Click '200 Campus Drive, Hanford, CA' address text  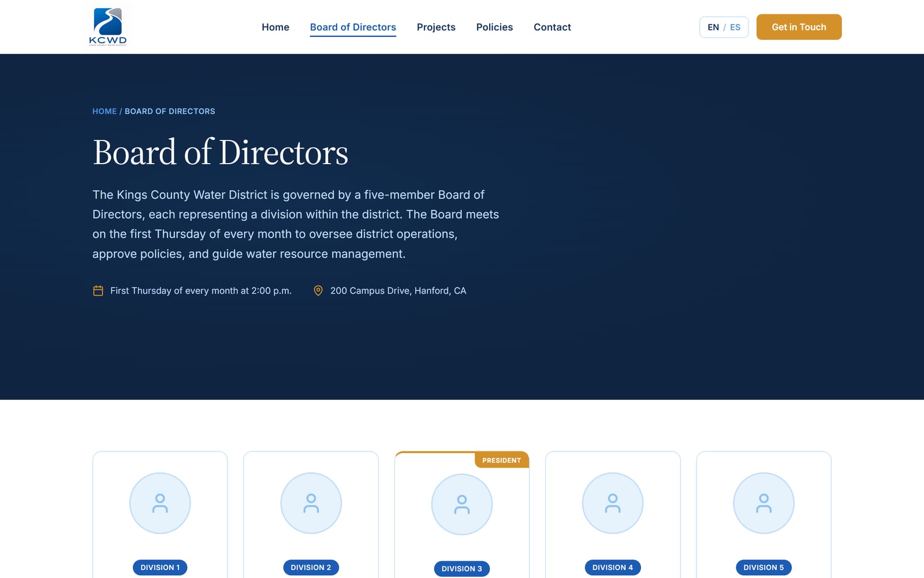[x=398, y=291]
